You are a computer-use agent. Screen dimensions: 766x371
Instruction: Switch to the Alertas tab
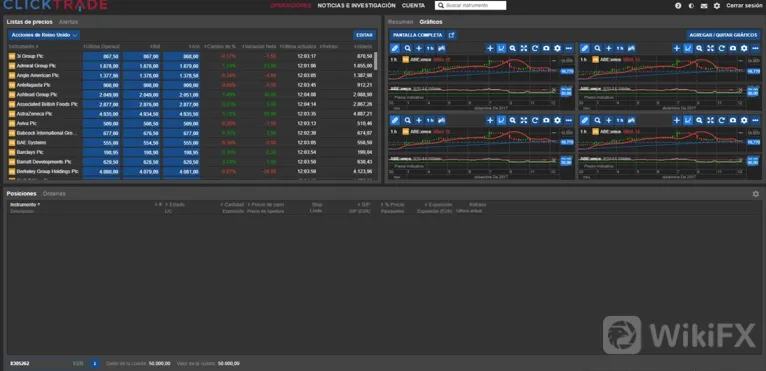coord(68,22)
